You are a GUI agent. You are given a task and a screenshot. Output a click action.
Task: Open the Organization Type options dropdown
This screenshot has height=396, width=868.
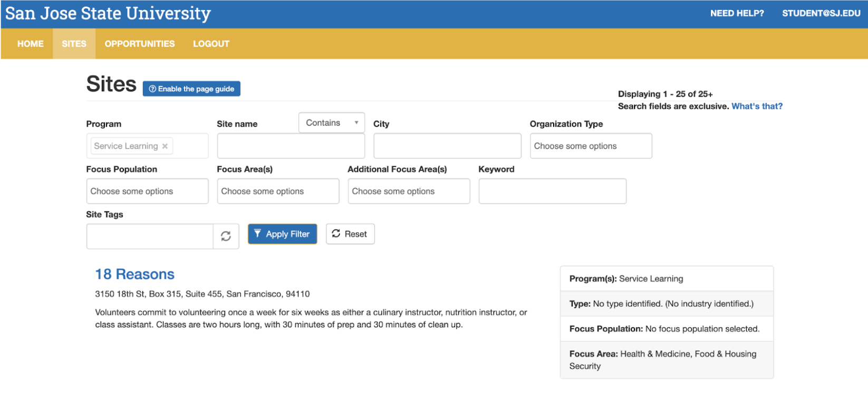[591, 146]
